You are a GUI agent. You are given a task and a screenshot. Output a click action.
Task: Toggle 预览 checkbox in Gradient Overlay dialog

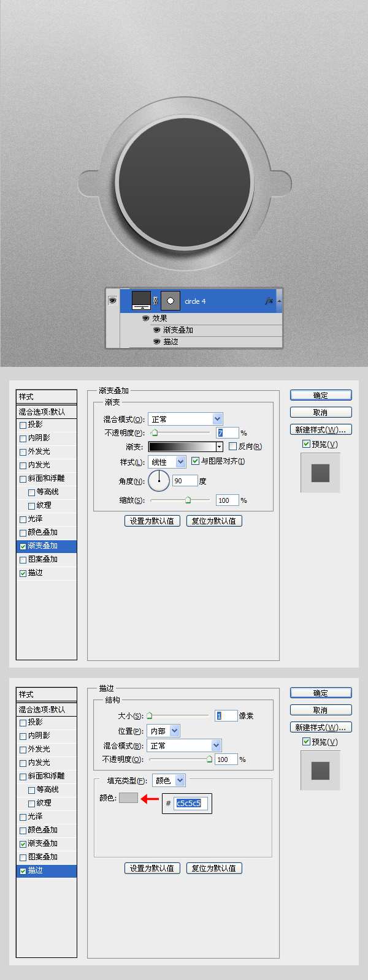[306, 444]
